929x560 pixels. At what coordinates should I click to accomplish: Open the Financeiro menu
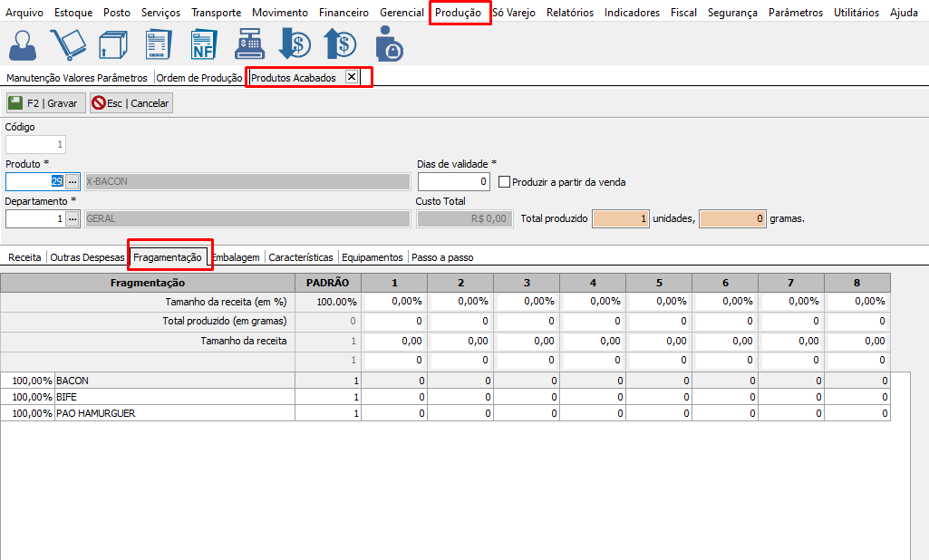(344, 13)
